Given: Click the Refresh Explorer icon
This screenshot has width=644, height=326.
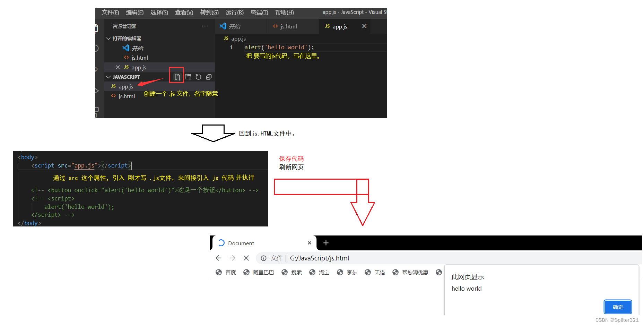Looking at the screenshot, I should point(198,77).
